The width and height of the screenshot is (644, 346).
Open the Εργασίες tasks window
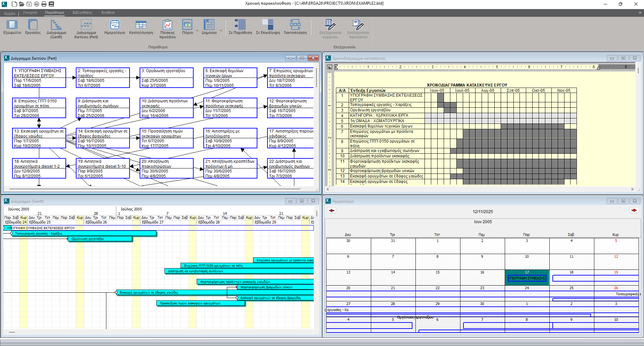33,27
